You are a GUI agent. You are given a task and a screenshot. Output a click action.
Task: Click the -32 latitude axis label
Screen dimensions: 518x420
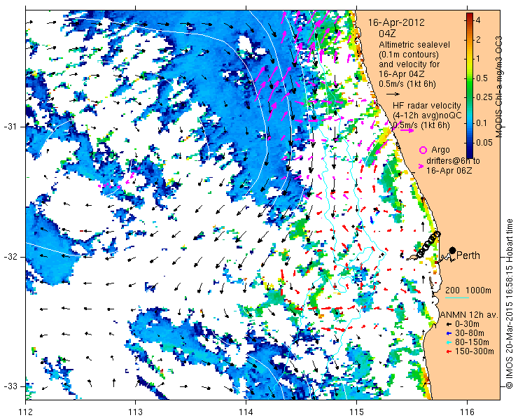[x=11, y=257]
